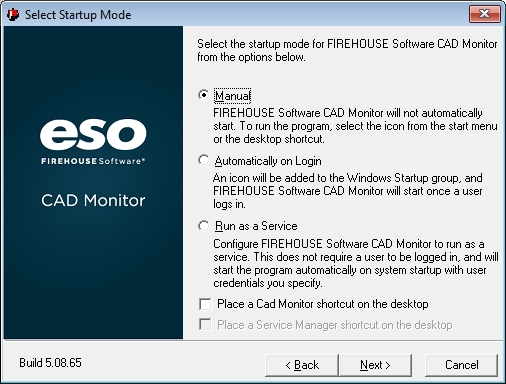The height and width of the screenshot is (384, 506).
Task: Click the Build 5.08.65 version label
Action: 50,363
